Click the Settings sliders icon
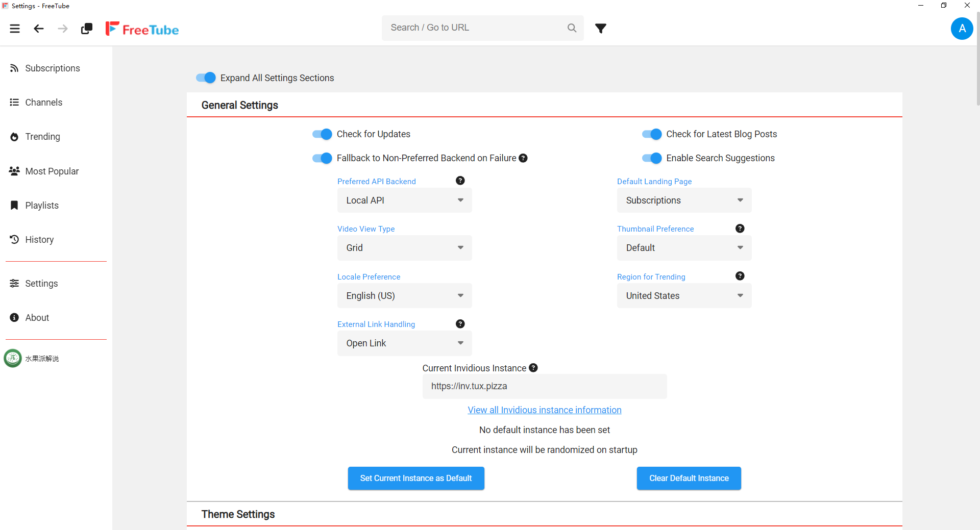 click(x=14, y=283)
